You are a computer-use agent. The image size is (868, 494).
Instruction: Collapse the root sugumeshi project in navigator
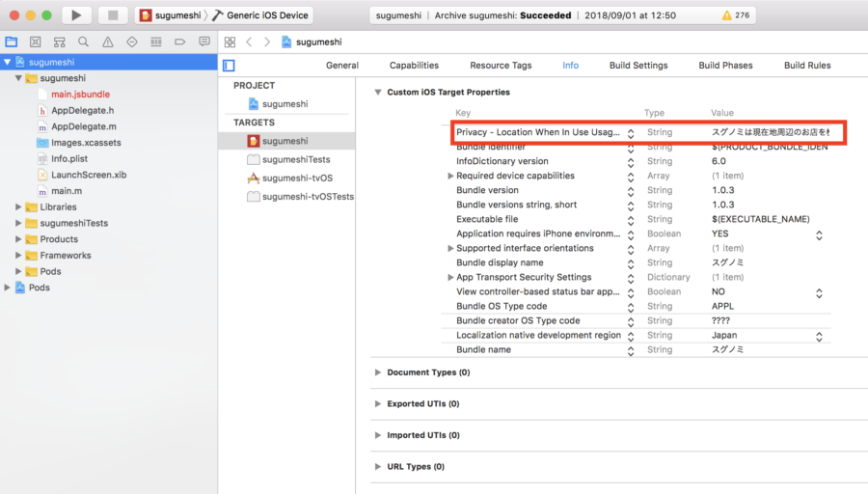pyautogui.click(x=7, y=62)
